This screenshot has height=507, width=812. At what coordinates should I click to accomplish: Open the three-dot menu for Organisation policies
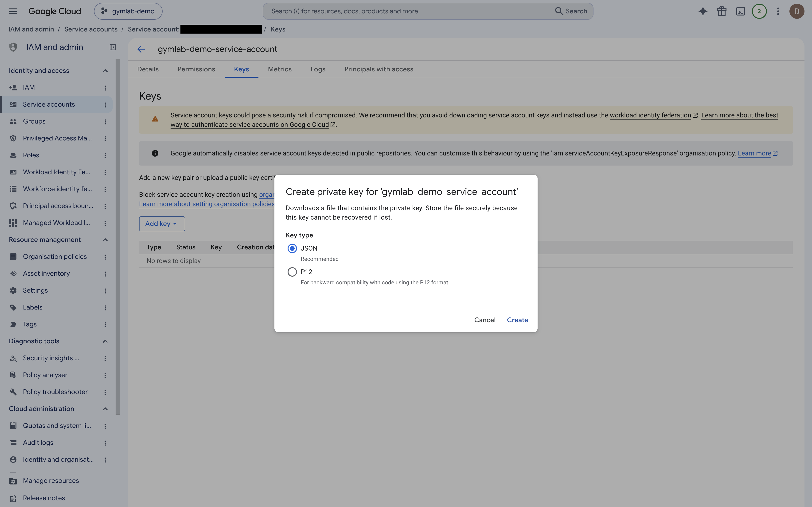[x=105, y=257]
